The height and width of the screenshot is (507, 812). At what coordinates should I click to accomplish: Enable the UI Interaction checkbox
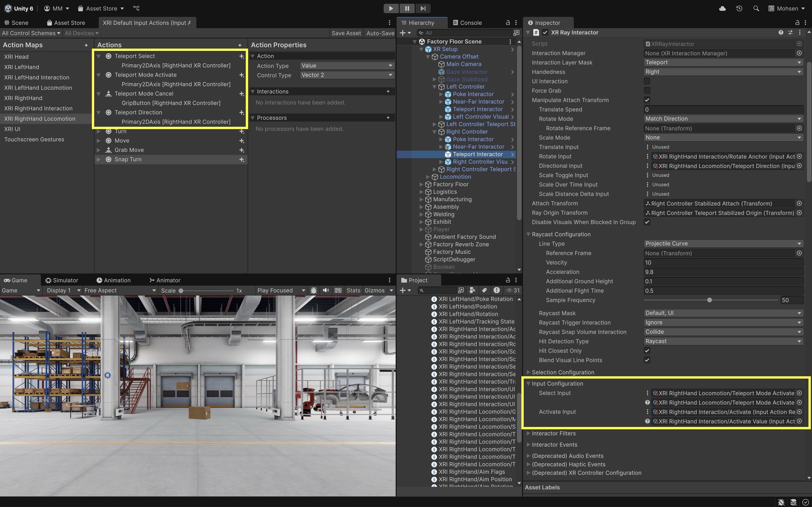pos(647,81)
